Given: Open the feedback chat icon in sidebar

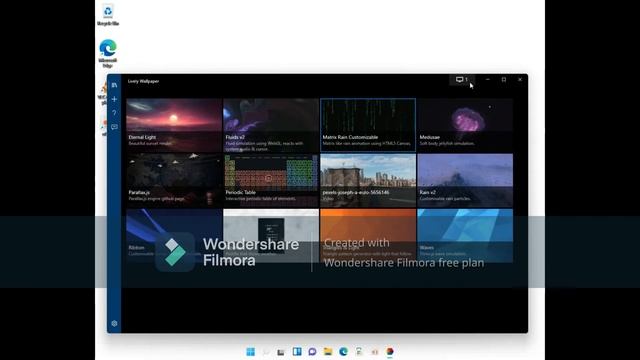Looking at the screenshot, I should coord(114,127).
